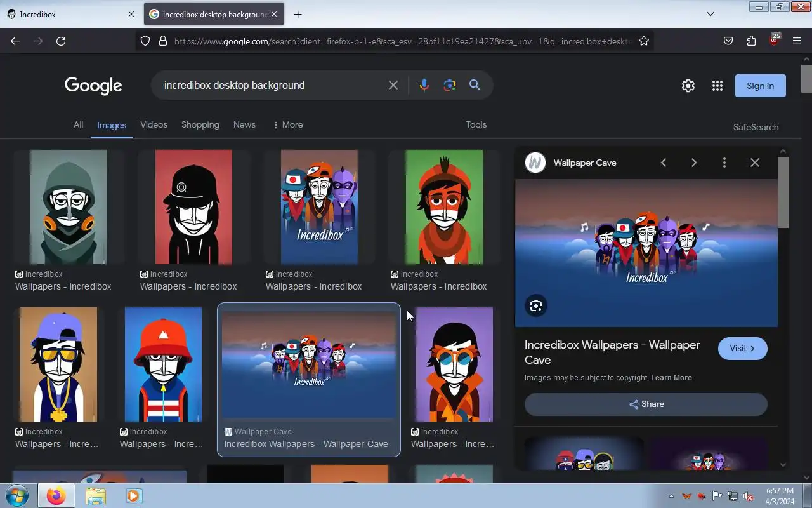The width and height of the screenshot is (812, 508).
Task: Close the Incredibox browser tab
Action: [x=131, y=14]
